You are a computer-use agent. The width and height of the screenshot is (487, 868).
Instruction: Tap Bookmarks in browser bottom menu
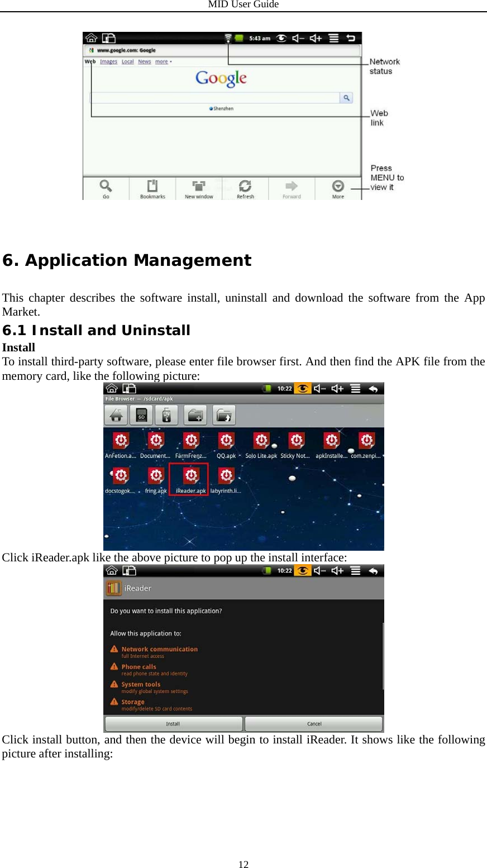click(x=152, y=189)
